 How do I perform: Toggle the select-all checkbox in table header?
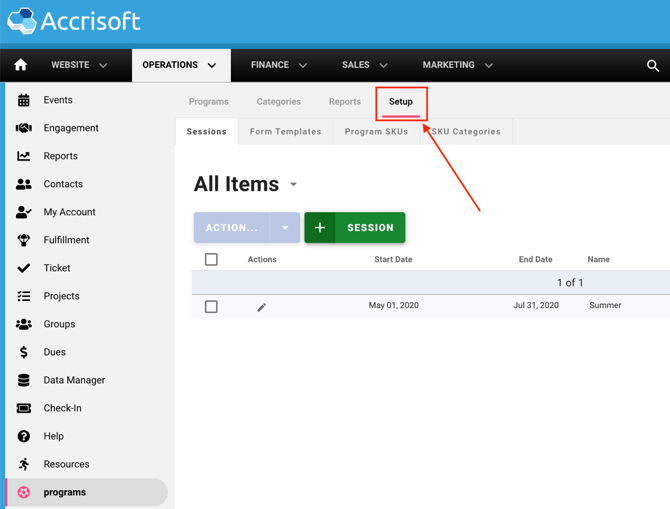coord(211,260)
